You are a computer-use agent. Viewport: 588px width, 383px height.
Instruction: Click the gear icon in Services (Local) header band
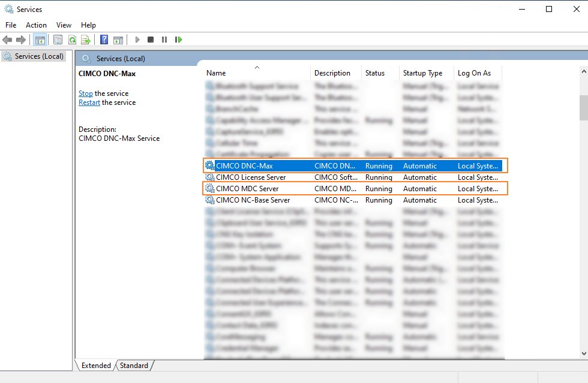(x=86, y=59)
